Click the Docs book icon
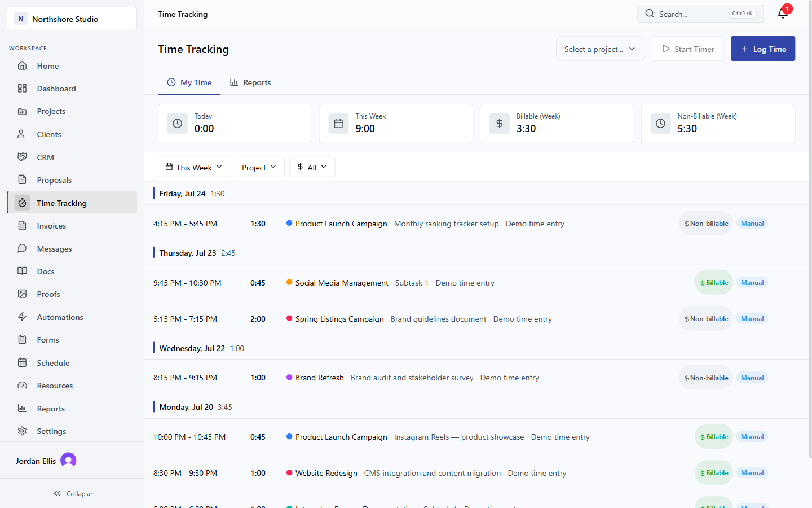The height and width of the screenshot is (508, 812). 22,271
